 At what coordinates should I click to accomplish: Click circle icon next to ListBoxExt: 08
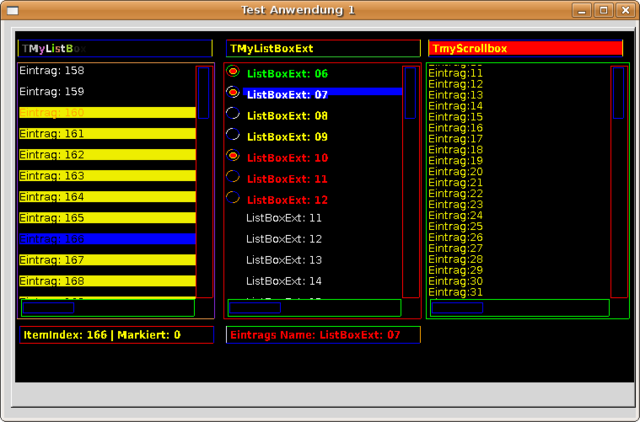233,114
